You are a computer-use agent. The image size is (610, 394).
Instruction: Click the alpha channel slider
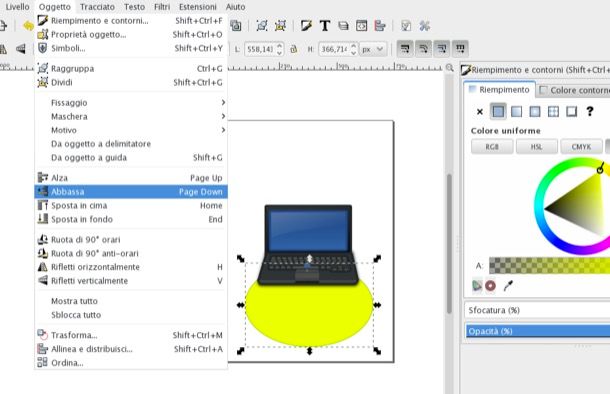(549, 266)
